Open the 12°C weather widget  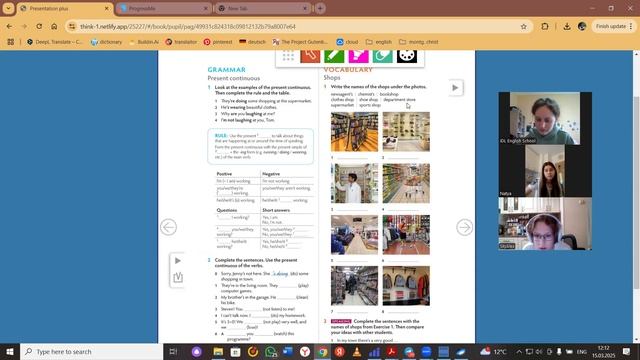(493, 351)
